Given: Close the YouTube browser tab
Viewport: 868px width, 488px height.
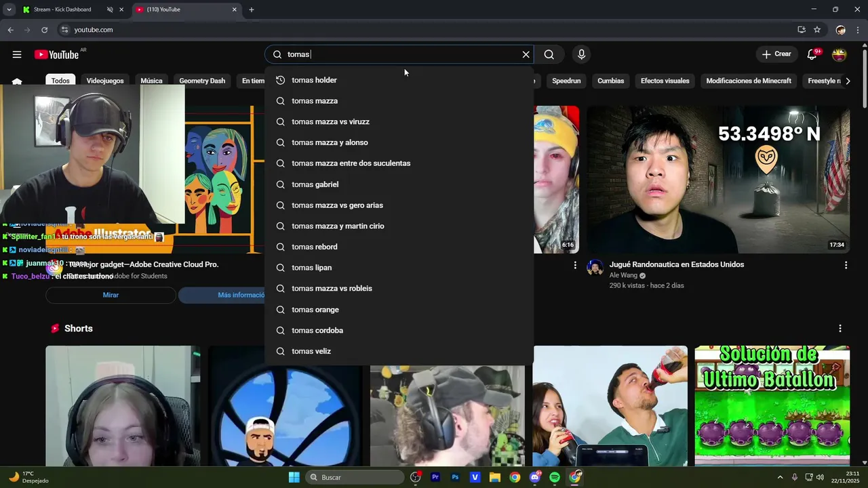Looking at the screenshot, I should (235, 9).
